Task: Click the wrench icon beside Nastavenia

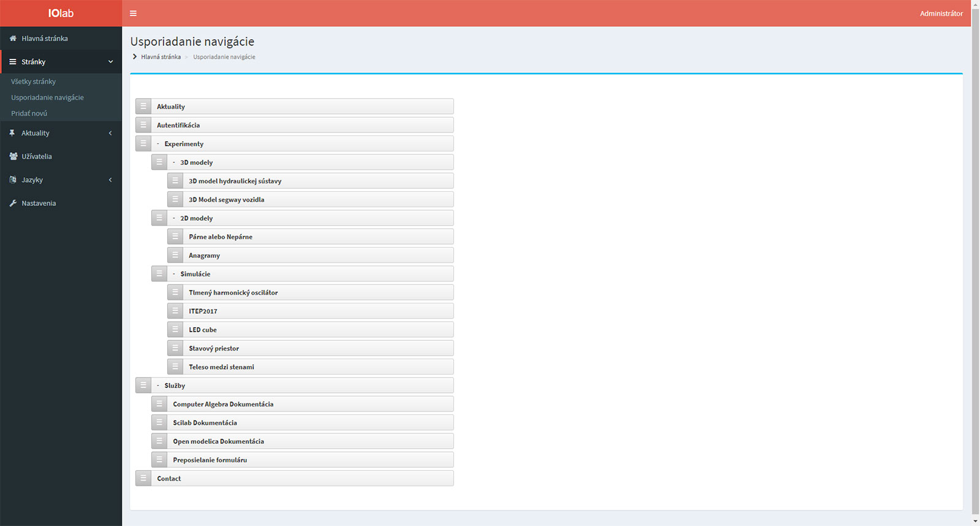Action: pyautogui.click(x=13, y=204)
